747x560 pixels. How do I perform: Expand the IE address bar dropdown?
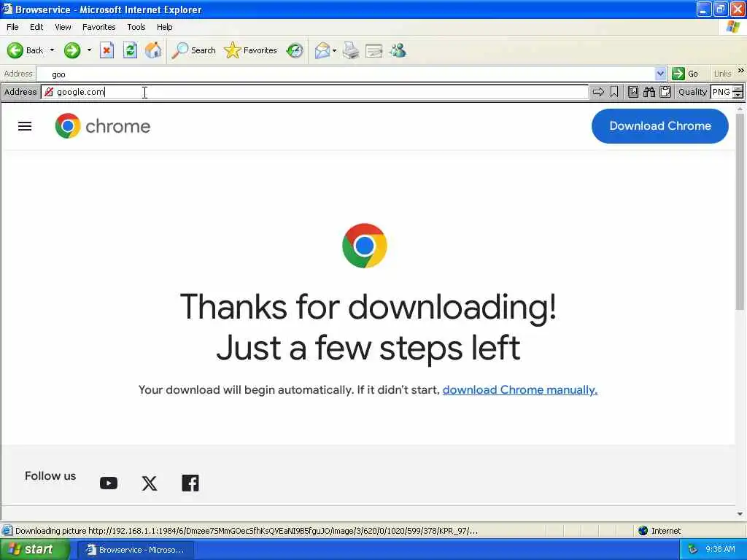660,74
